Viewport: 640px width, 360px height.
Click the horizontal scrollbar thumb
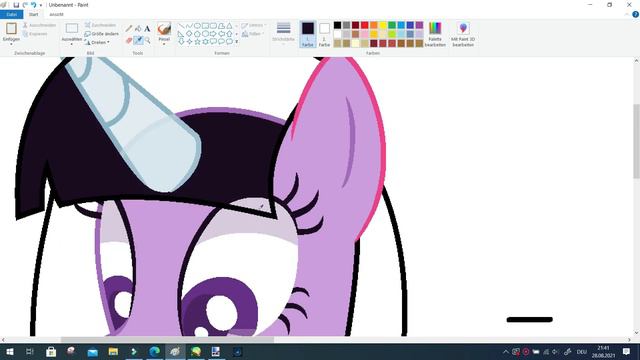167,340
